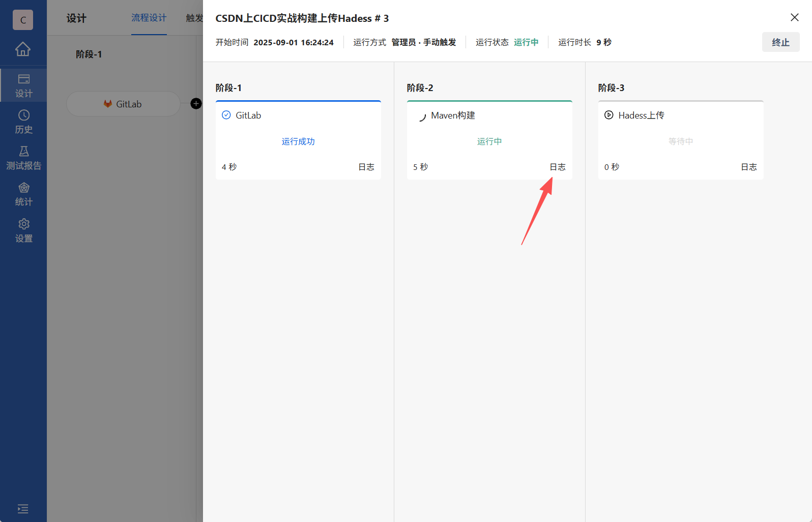Click the 运行成功 status text
This screenshot has width=812, height=522.
pos(298,141)
